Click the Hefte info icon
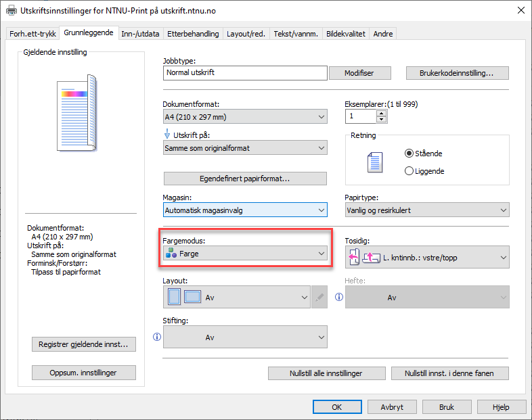The image size is (532, 420). (338, 297)
